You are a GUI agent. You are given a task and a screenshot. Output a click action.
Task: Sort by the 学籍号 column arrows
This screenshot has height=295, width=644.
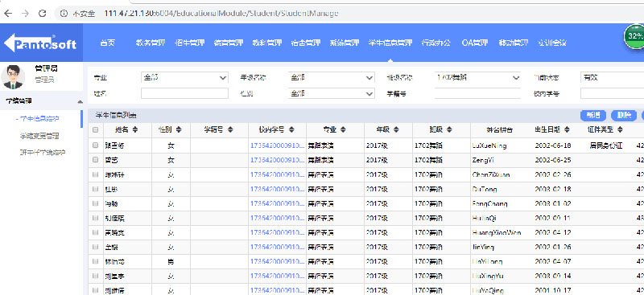point(230,129)
